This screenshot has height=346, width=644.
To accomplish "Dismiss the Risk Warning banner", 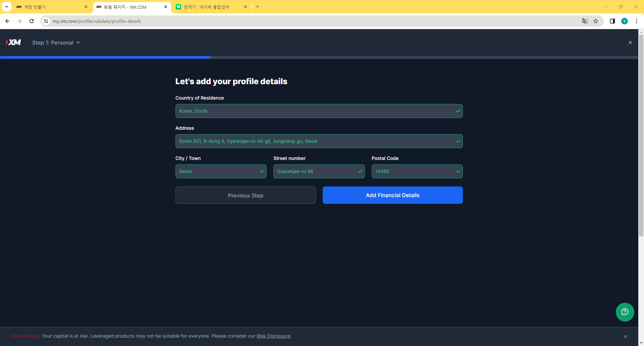I will point(625,336).
